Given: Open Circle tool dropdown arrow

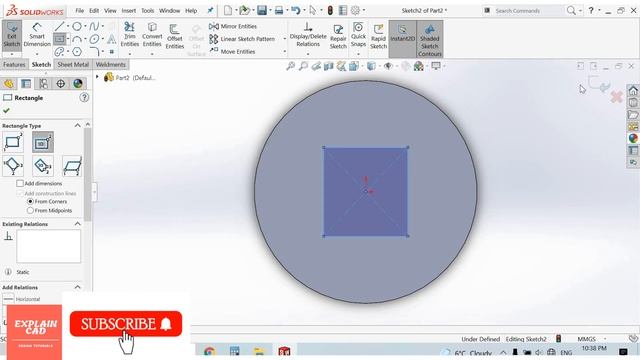Looking at the screenshot, I should point(85,27).
